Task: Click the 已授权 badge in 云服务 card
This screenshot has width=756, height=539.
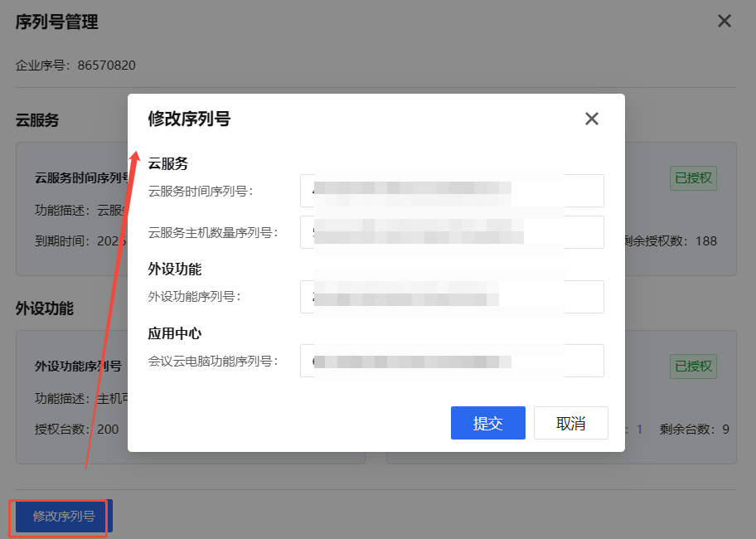Action: tap(693, 178)
